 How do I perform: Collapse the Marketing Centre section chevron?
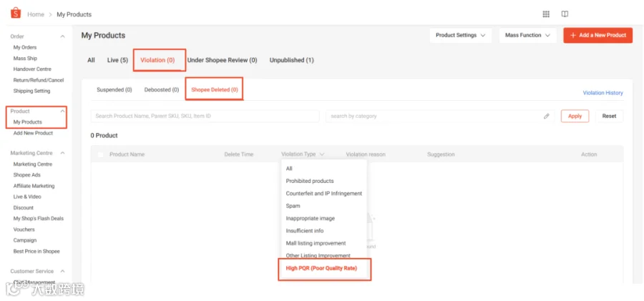pyautogui.click(x=62, y=153)
